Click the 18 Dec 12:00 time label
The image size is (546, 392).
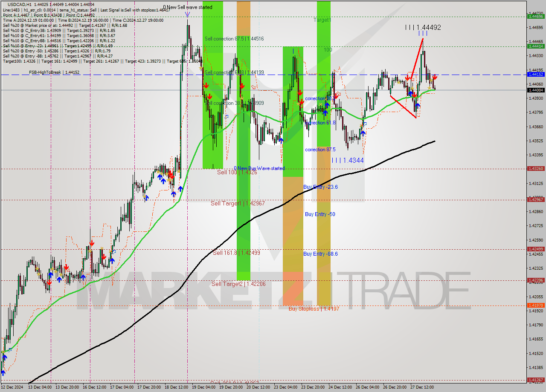tap(177, 387)
